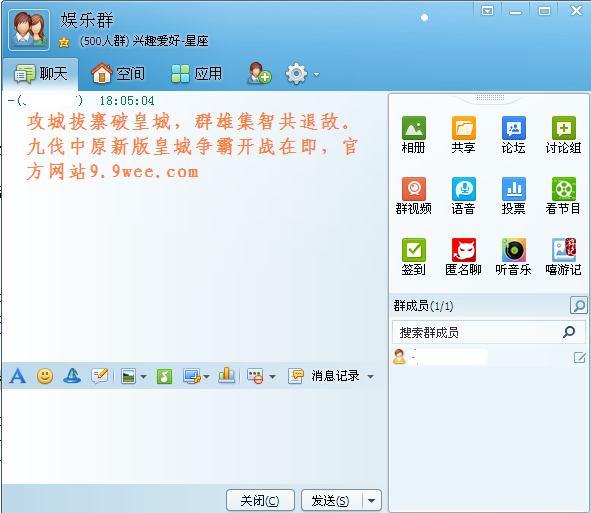Open the 签到 check-in app
The height and width of the screenshot is (513, 591).
click(413, 257)
